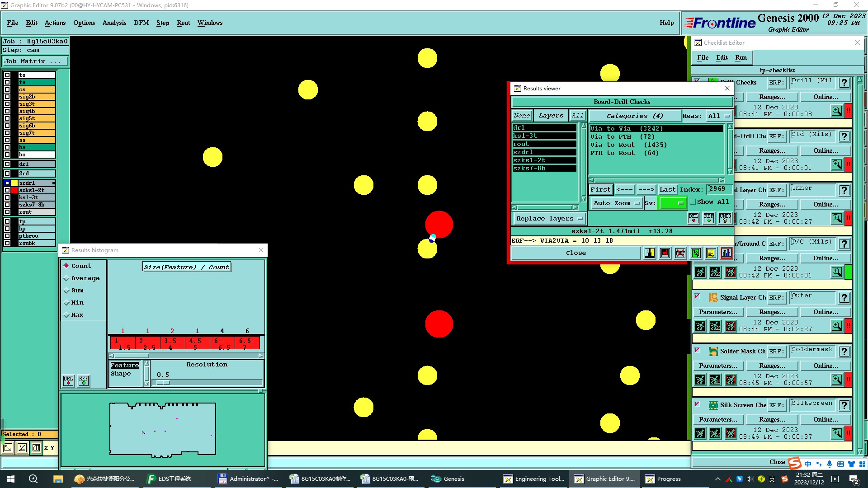
Task: Open results magnifier for Drill Checks
Action: pyautogui.click(x=837, y=111)
